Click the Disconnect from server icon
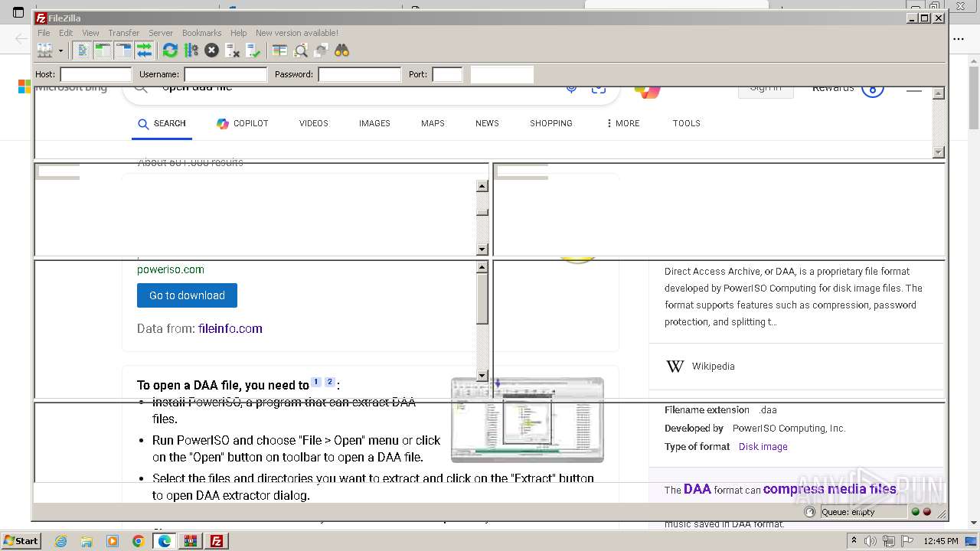Viewport: 980px width, 551px height. click(x=232, y=51)
